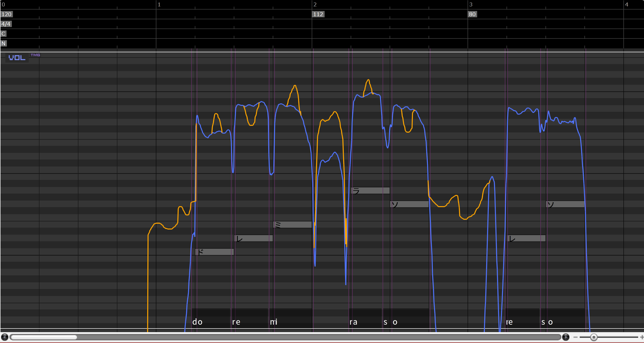
Task: Click the C key signature marker
Action: pos(3,34)
